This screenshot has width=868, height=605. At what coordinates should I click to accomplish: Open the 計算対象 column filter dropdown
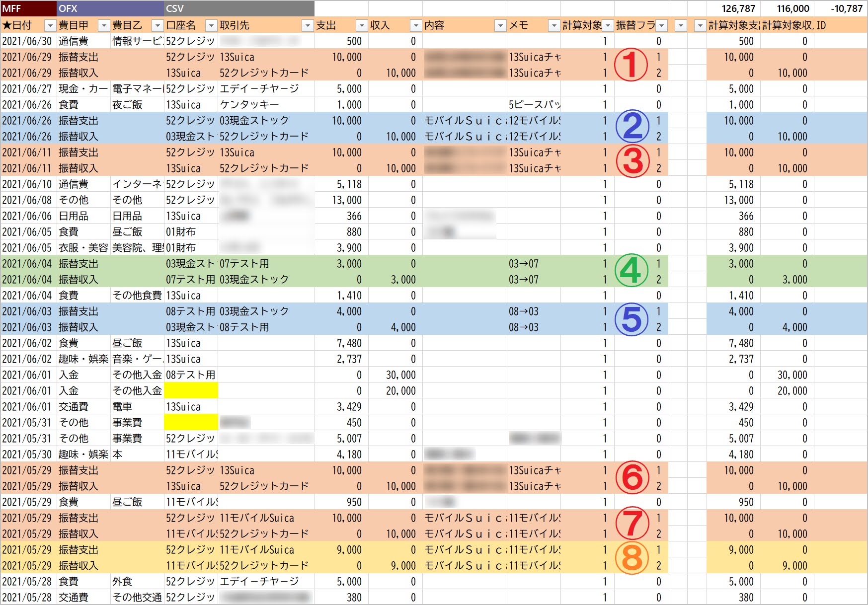[x=608, y=25]
